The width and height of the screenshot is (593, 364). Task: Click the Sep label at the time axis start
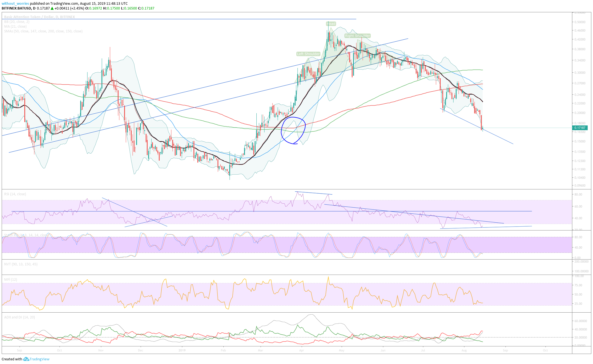coord(19,350)
